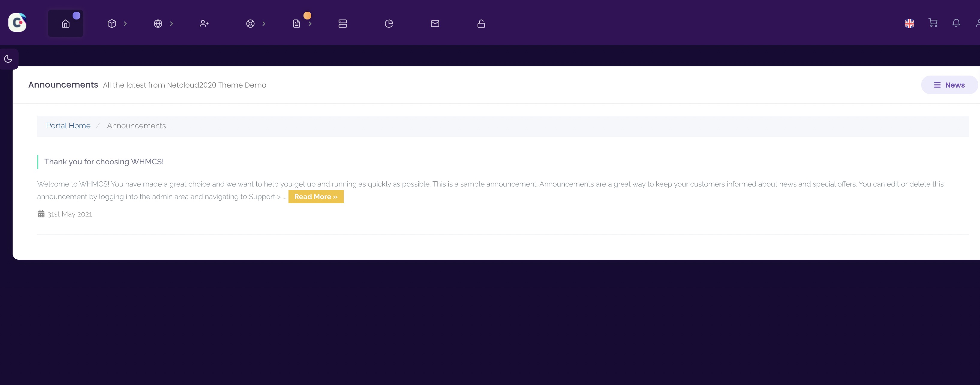
Task: Expand the chevron beside the box icon
Action: click(x=125, y=24)
